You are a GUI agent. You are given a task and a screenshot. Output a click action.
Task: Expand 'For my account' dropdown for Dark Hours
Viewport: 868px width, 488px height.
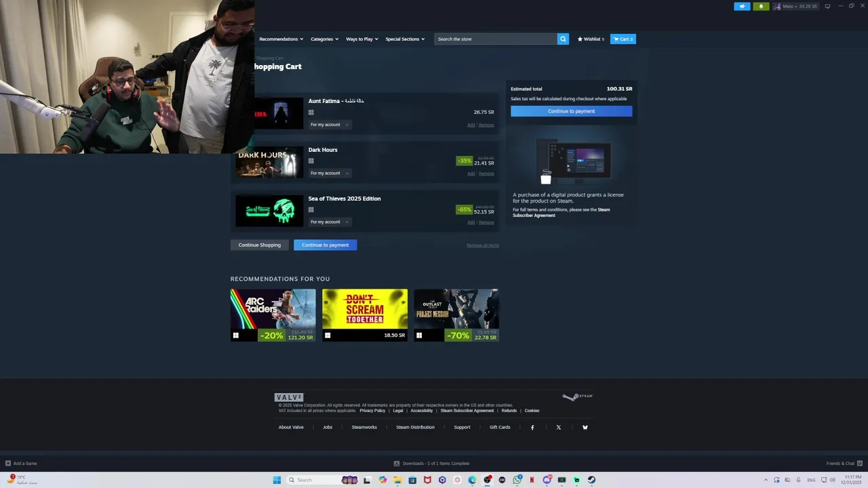(x=330, y=173)
